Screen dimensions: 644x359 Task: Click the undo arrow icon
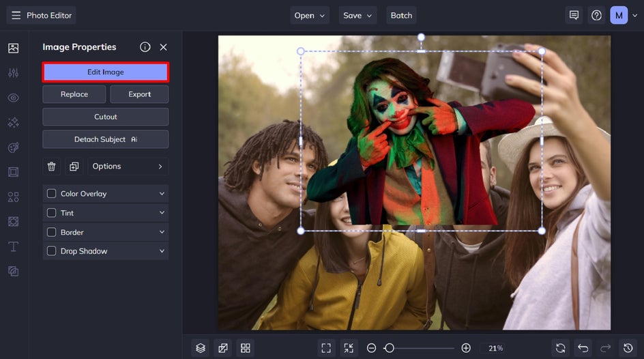[x=583, y=348]
